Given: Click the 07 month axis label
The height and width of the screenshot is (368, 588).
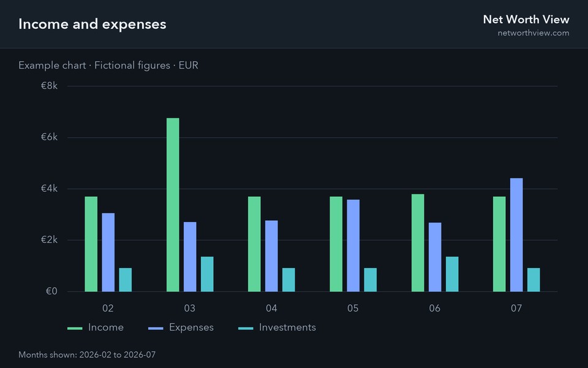Looking at the screenshot, I should tap(516, 309).
